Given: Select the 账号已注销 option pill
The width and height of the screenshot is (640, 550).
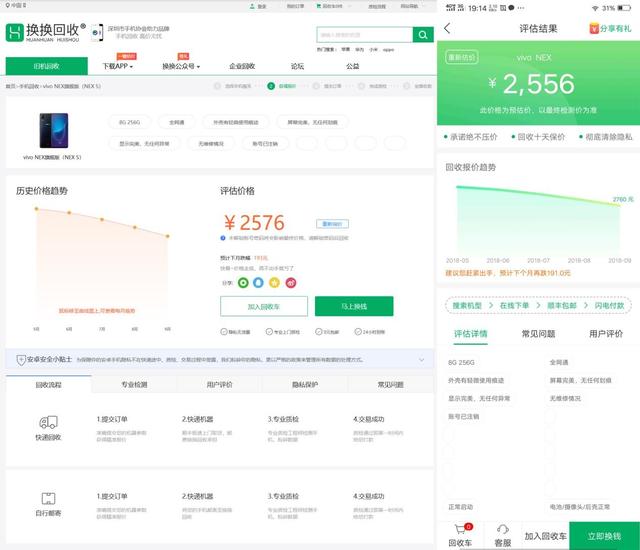Looking at the screenshot, I should click(x=265, y=143).
